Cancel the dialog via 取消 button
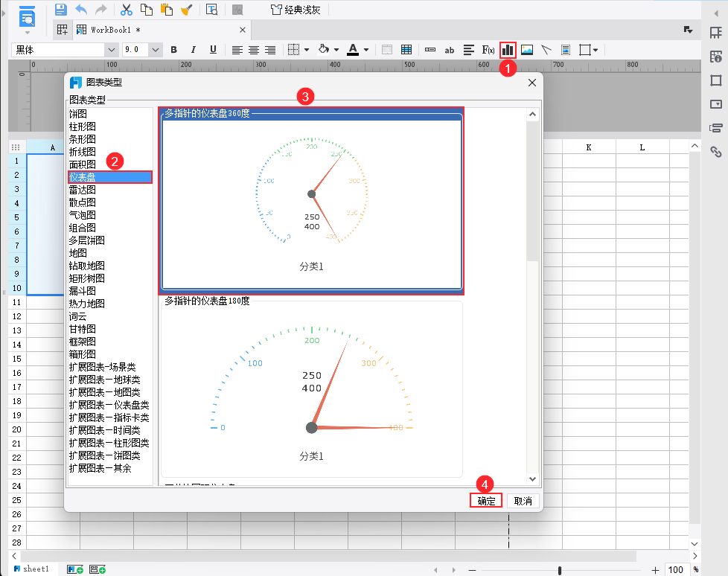Image resolution: width=728 pixels, height=576 pixels. pos(522,500)
